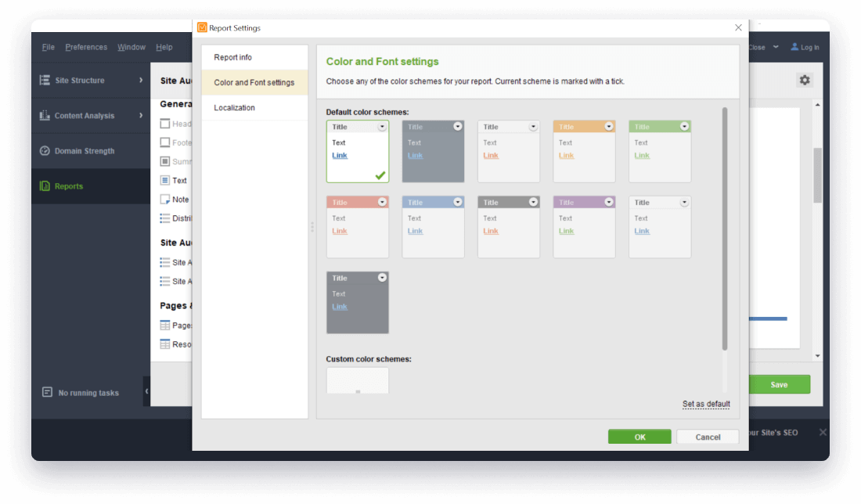This screenshot has height=504, width=861.
Task: Click the No running tasks icon
Action: [47, 392]
